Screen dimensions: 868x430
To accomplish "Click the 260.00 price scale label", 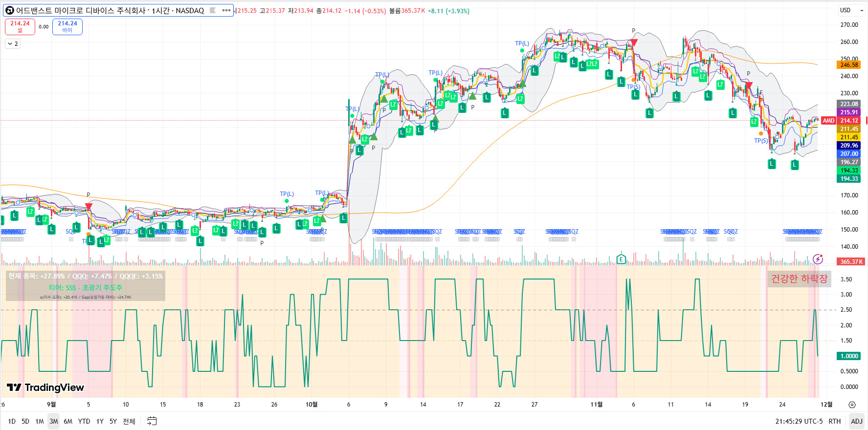I will (x=849, y=42).
